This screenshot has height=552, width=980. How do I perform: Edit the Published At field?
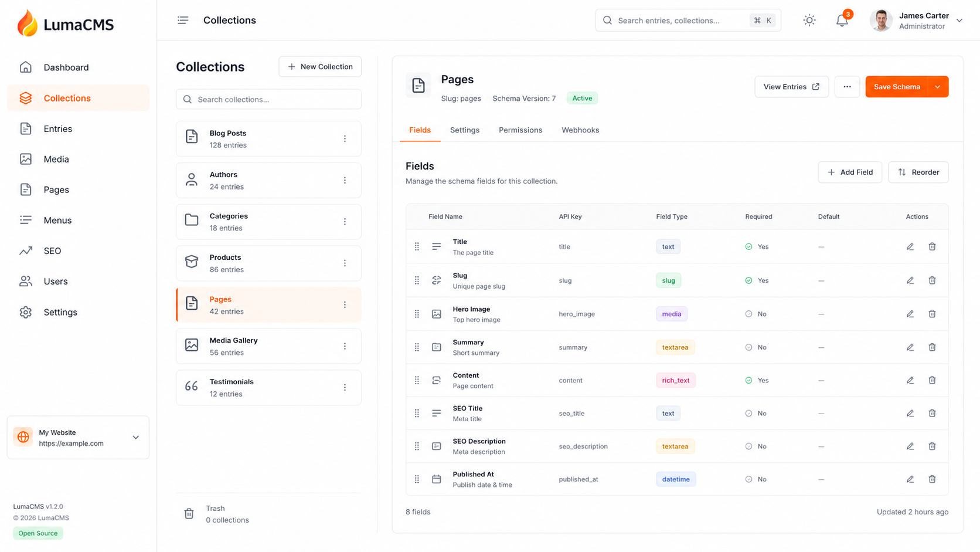coord(910,479)
